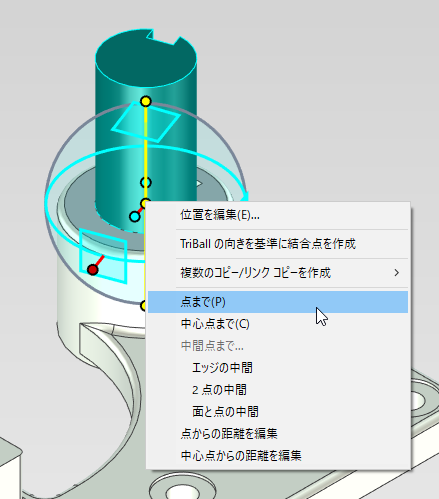Select 点からの距離を編集 entry
This screenshot has height=499, width=439.
point(278,434)
